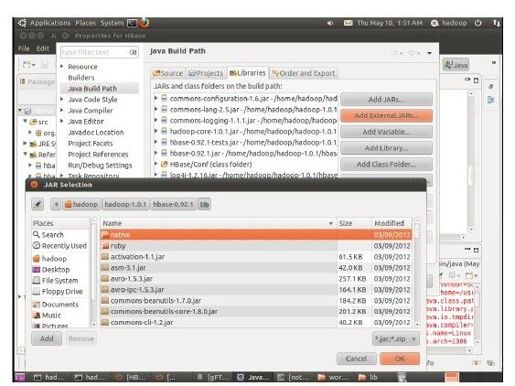Click the back arrow in path bar
The image size is (515, 386).
coord(56,204)
